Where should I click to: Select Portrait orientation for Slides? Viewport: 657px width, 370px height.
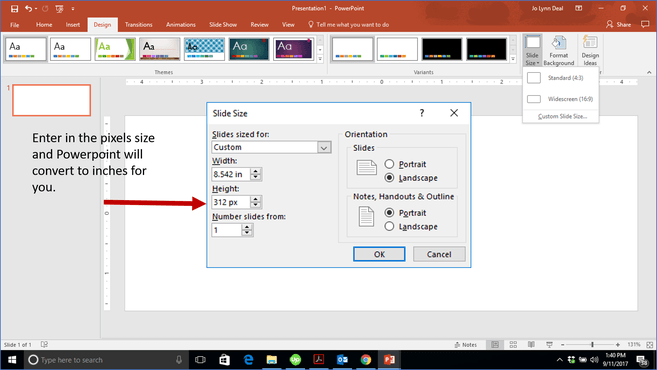(389, 164)
